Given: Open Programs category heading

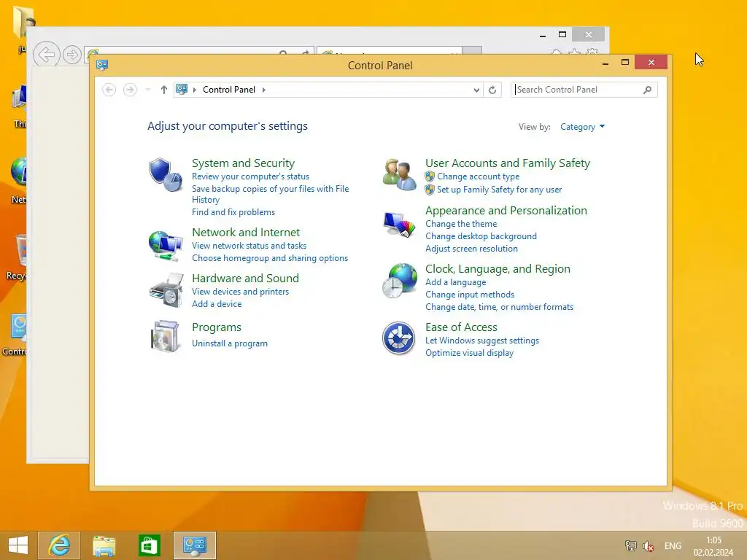Looking at the screenshot, I should [x=216, y=327].
